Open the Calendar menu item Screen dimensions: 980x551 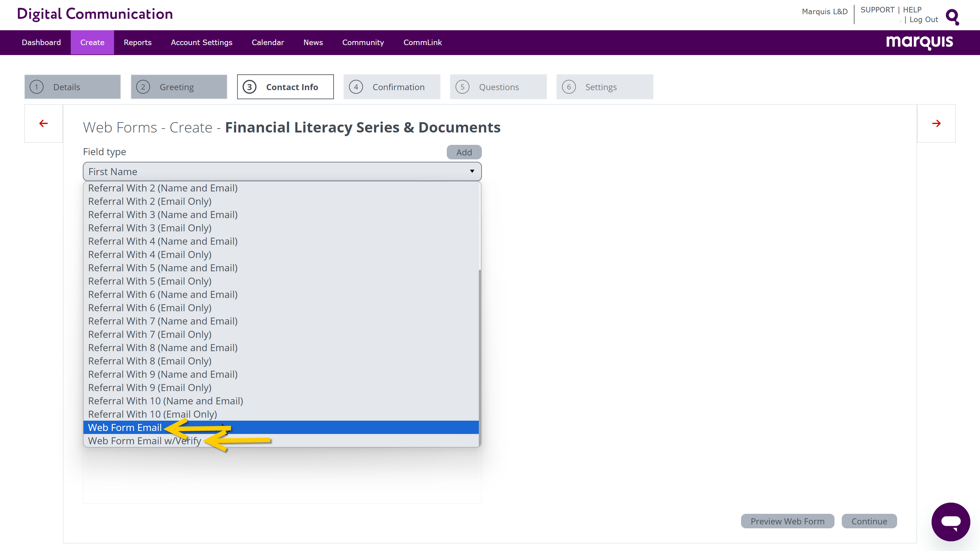pyautogui.click(x=267, y=42)
